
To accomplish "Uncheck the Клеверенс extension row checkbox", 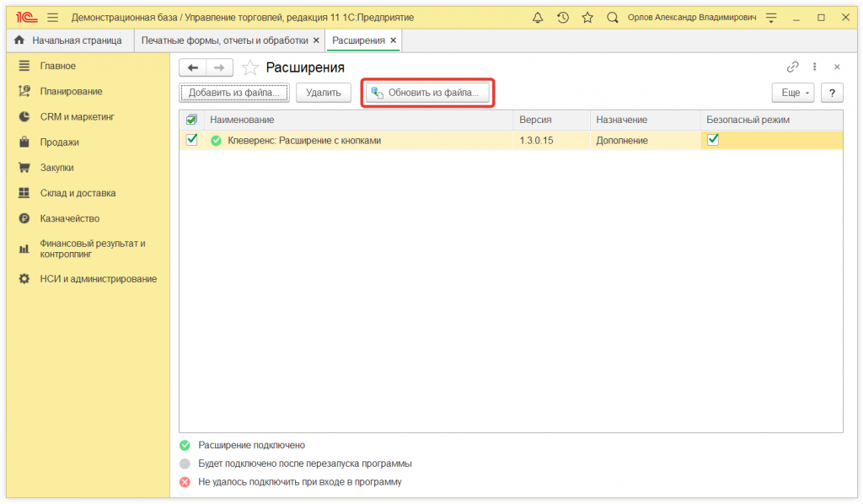I will click(x=191, y=140).
